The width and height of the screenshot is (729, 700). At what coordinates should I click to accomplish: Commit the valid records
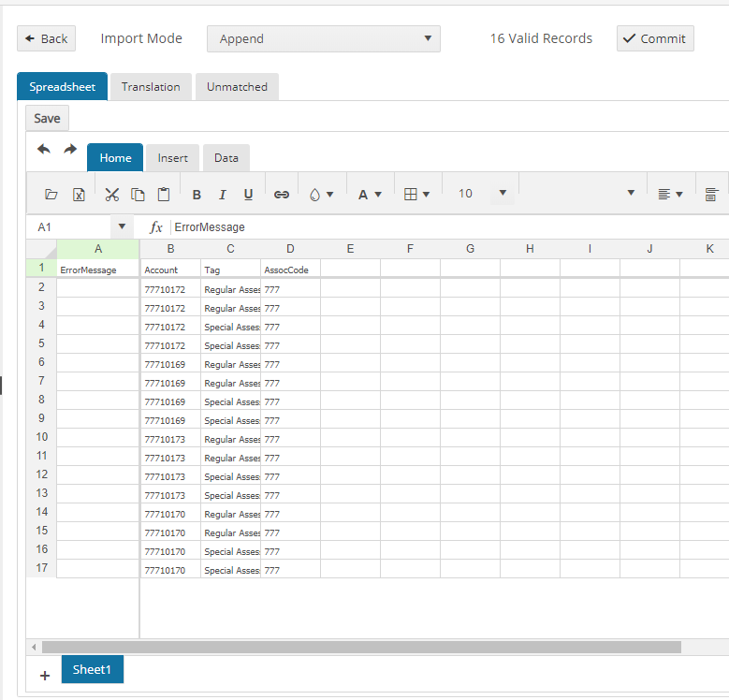(x=655, y=38)
